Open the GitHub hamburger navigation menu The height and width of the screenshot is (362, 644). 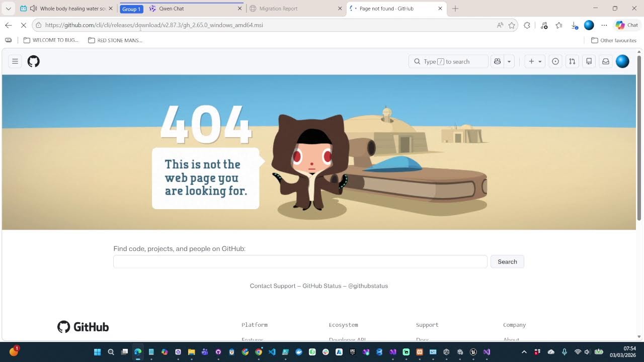(x=15, y=61)
